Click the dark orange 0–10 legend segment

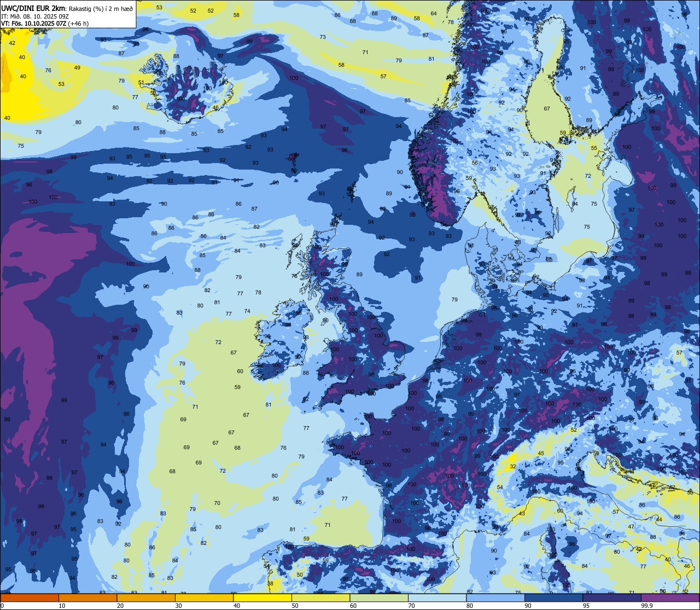coord(29,597)
